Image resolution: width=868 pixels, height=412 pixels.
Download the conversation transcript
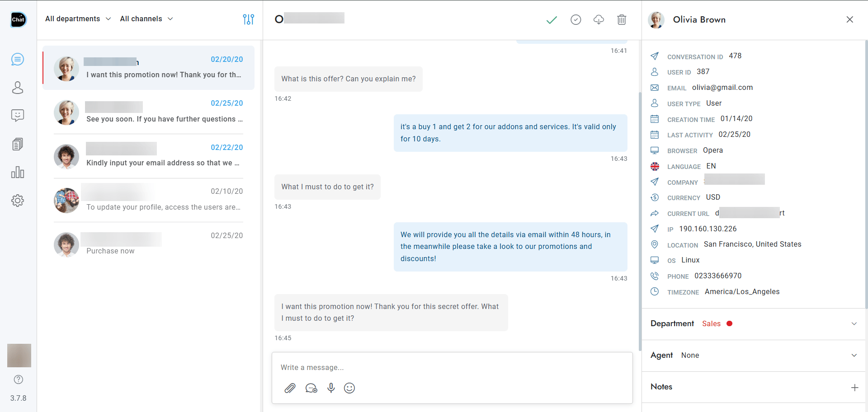pos(599,19)
